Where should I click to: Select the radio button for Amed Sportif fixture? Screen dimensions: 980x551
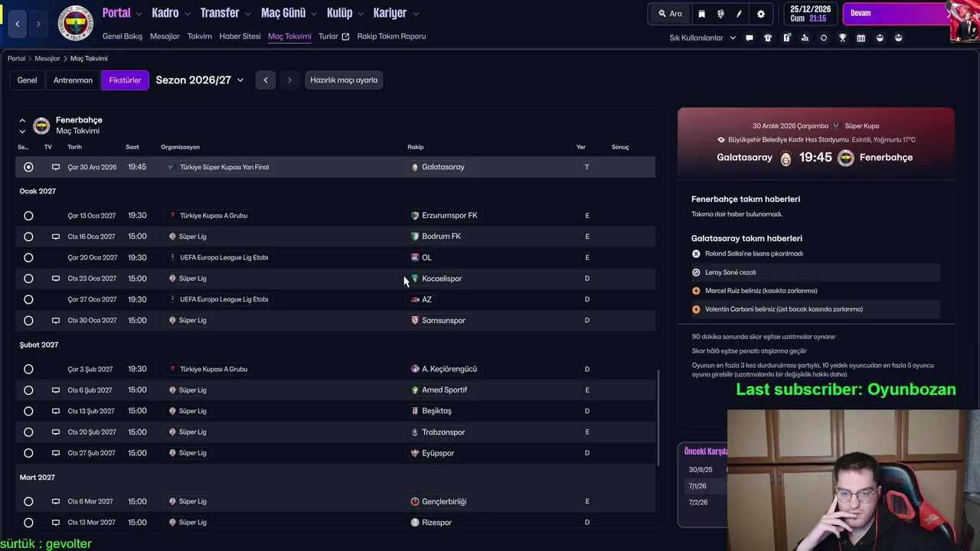click(28, 390)
